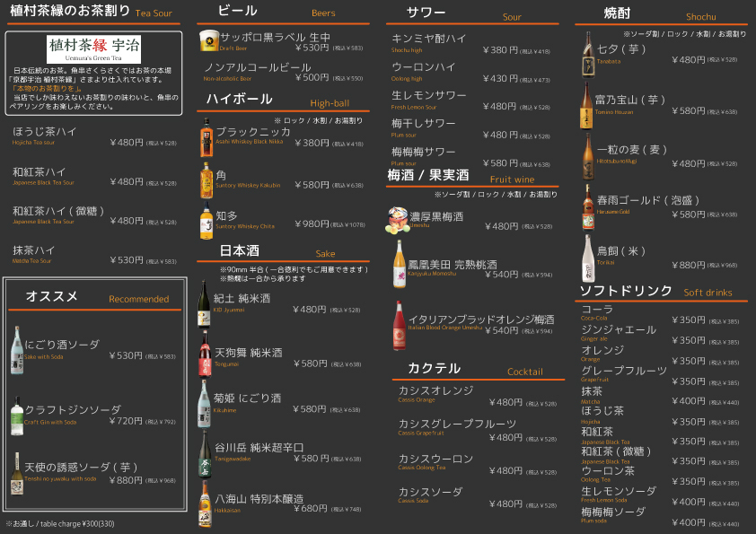
Task: Click the Tengumai red-label sake bottle
Action: point(205,355)
